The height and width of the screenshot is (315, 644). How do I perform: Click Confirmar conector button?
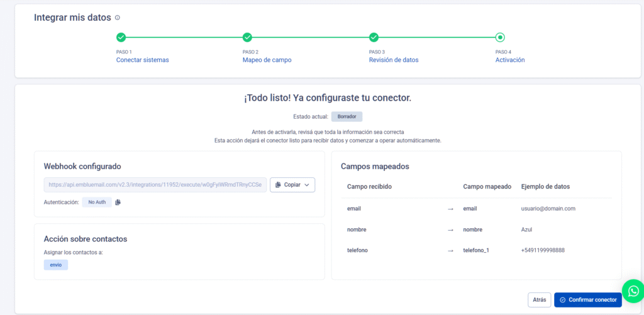[x=587, y=300]
